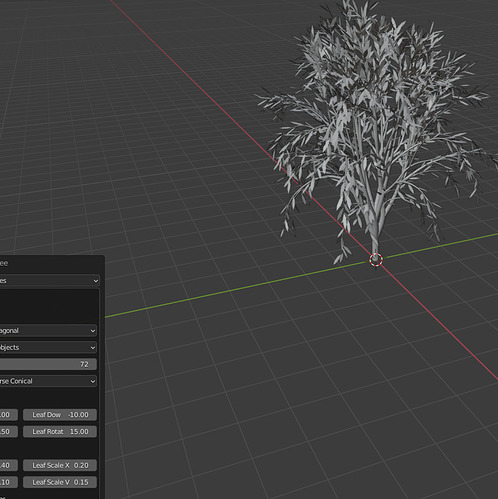Click the Leaf Scale V 0.15 field

[x=60, y=482]
